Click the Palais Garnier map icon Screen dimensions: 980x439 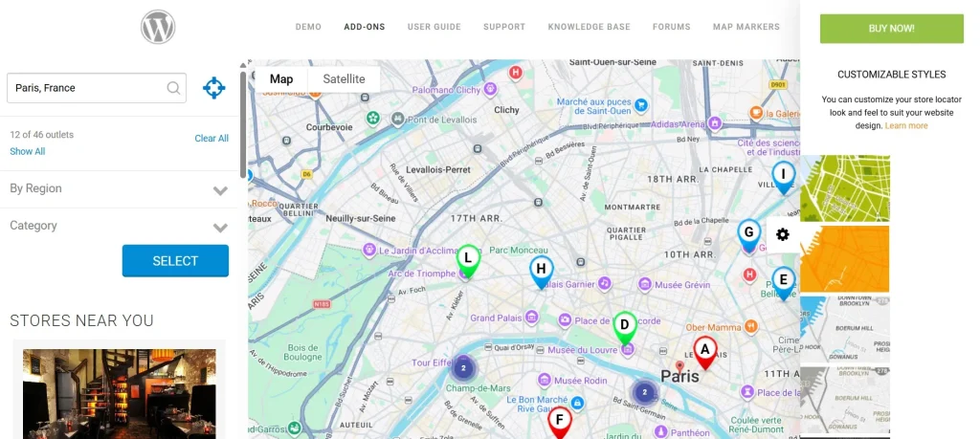tap(604, 283)
